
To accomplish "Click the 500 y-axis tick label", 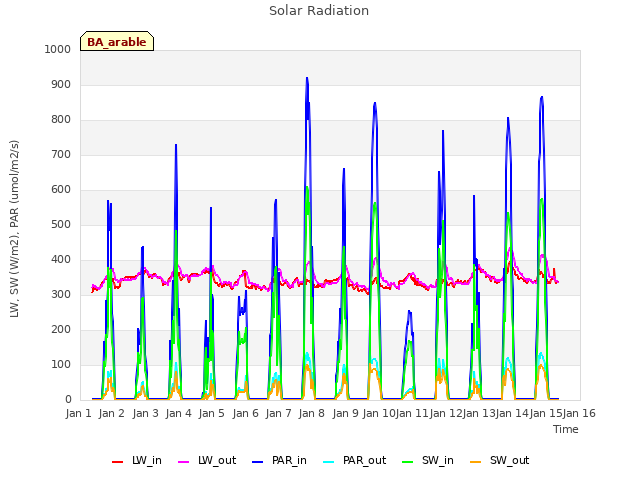I will click(x=61, y=224).
